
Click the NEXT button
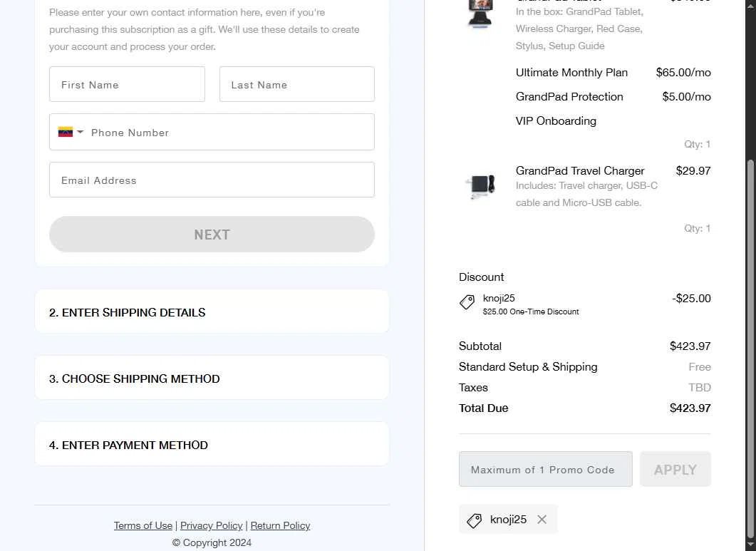click(x=212, y=235)
